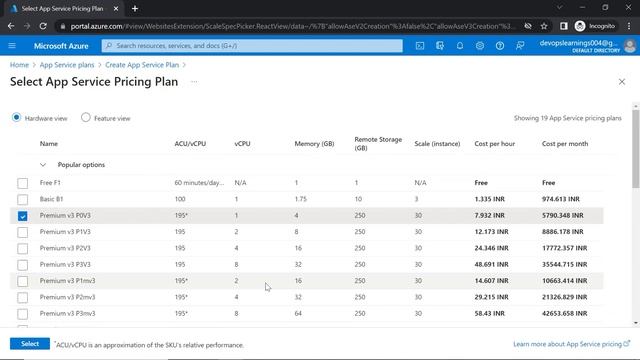Screen dimensions: 640x360
Task: Click the Cost per hour column header
Action: (x=494, y=144)
